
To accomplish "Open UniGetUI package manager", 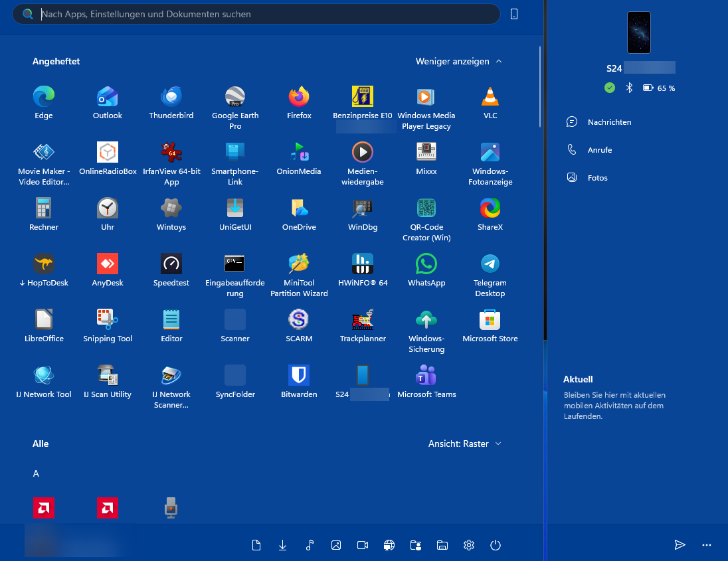I will (235, 214).
